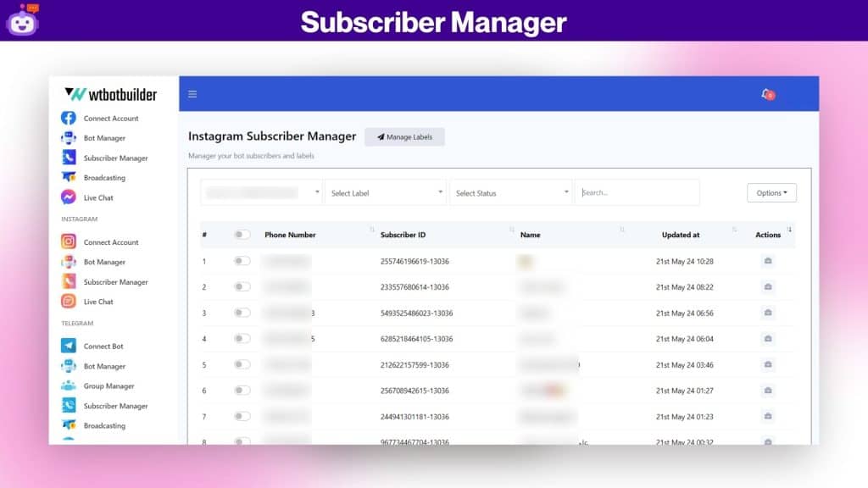
Task: Switch on the toggle for row 5
Action: tap(242, 365)
